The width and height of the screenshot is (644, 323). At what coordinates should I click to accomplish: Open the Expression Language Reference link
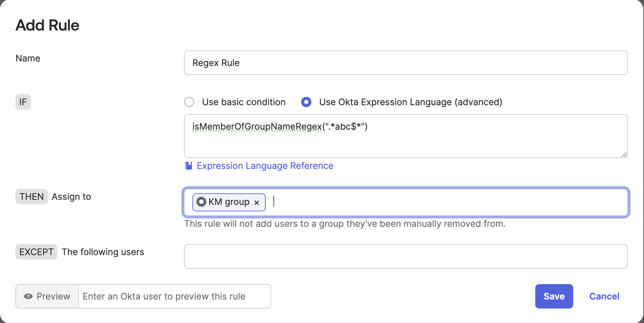265,166
